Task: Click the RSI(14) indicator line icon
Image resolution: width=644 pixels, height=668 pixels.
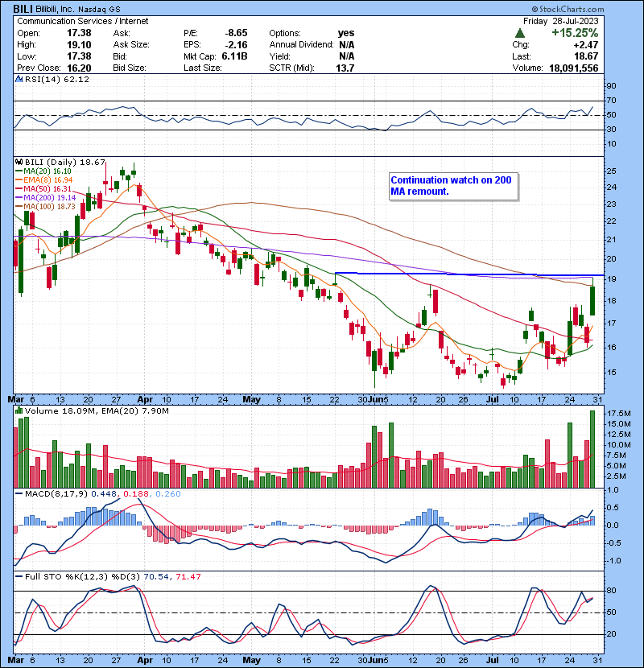Action: pyautogui.click(x=19, y=79)
